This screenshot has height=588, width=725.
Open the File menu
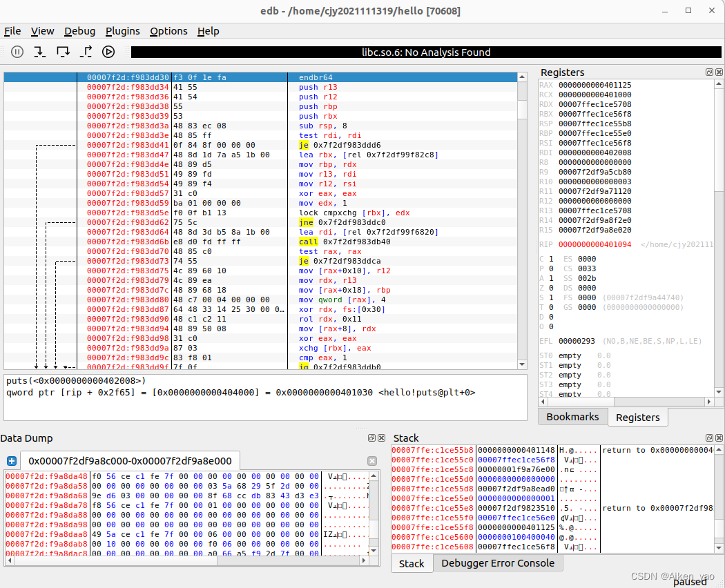pos(12,31)
